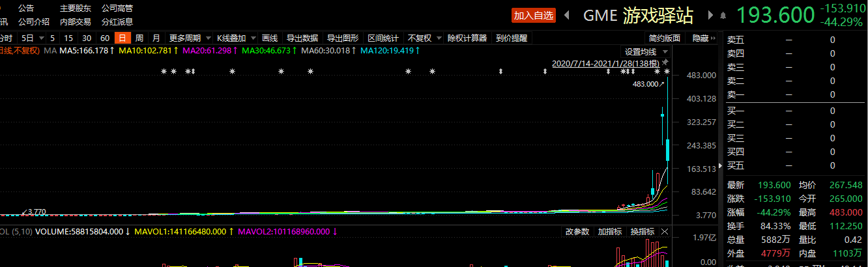The width and height of the screenshot is (868, 267).
Task: Click the 卖五 ask level row
Action: click(x=796, y=40)
